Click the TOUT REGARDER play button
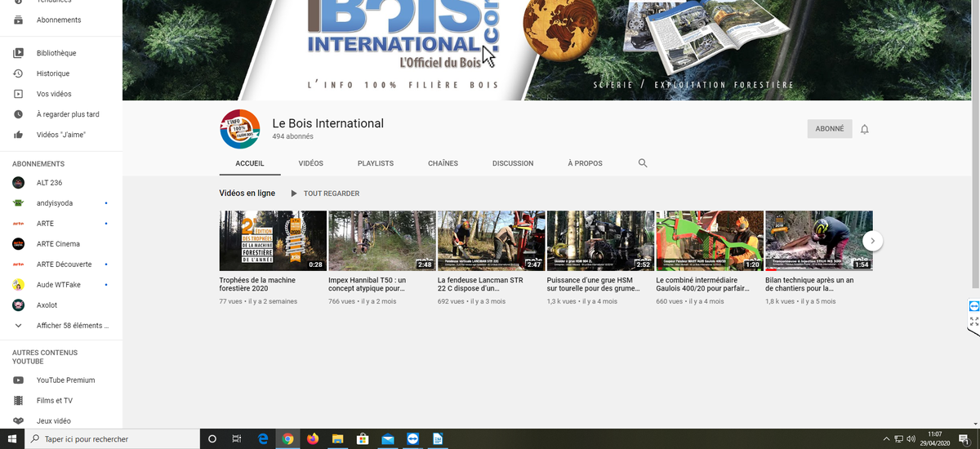Image resolution: width=980 pixels, height=449 pixels. click(325, 193)
